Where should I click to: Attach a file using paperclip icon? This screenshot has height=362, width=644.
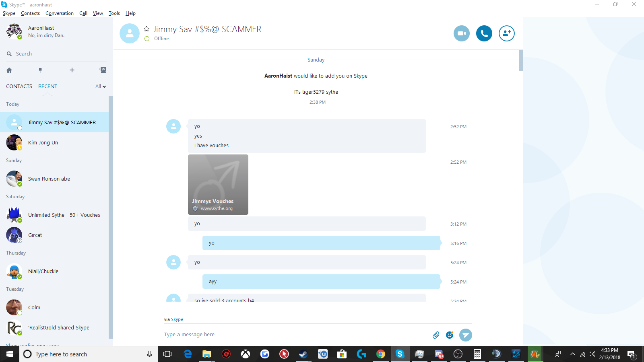point(436,335)
